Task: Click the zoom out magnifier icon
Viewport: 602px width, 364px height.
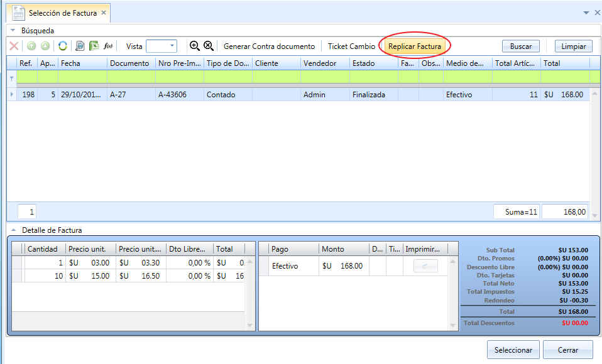Action: coord(209,46)
